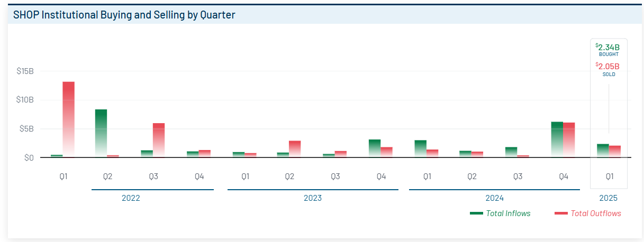Click the Total Inflows legend entry
644x242 pixels.
[x=500, y=213]
